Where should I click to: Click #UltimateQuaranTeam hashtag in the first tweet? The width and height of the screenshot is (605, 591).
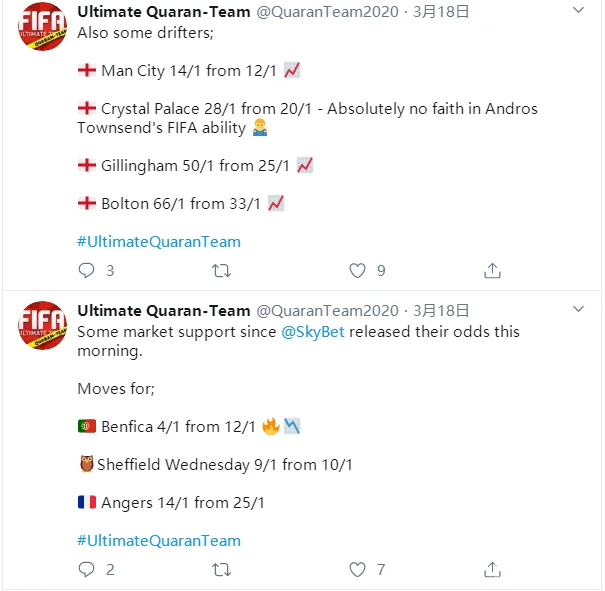click(x=159, y=241)
